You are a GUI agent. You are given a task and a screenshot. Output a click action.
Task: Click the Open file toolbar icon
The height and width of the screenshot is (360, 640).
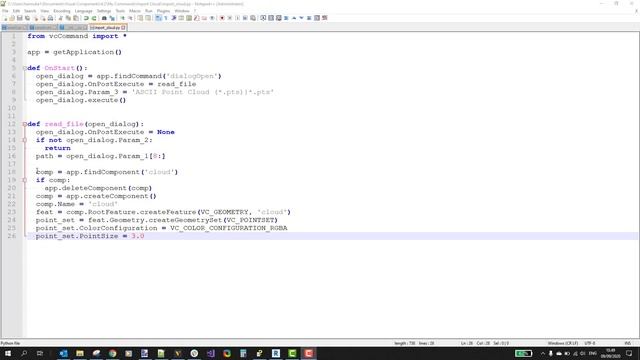[12, 18]
